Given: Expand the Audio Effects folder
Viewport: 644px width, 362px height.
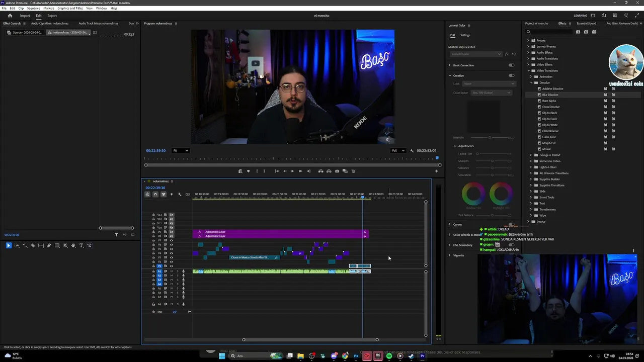Looking at the screenshot, I should 528,52.
